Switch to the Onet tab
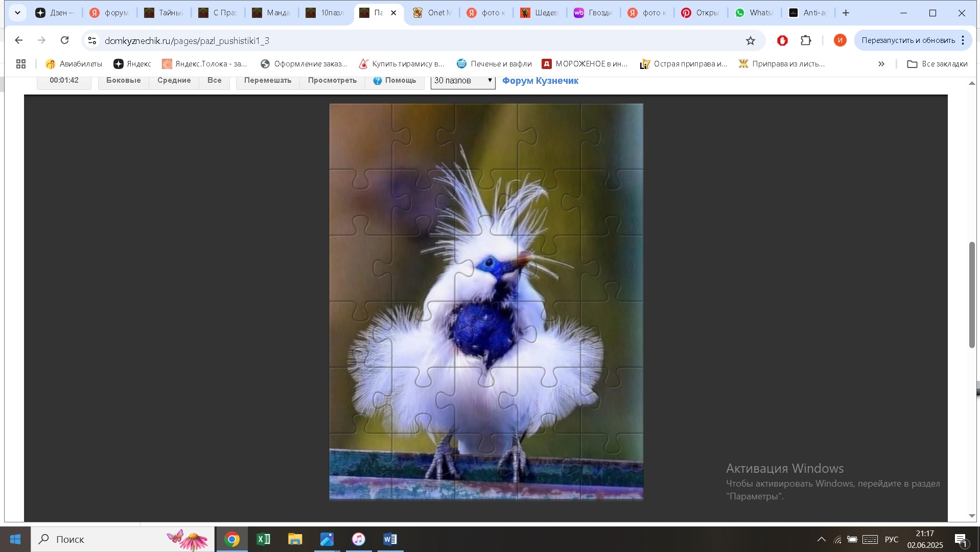Image resolution: width=980 pixels, height=552 pixels. coord(432,13)
